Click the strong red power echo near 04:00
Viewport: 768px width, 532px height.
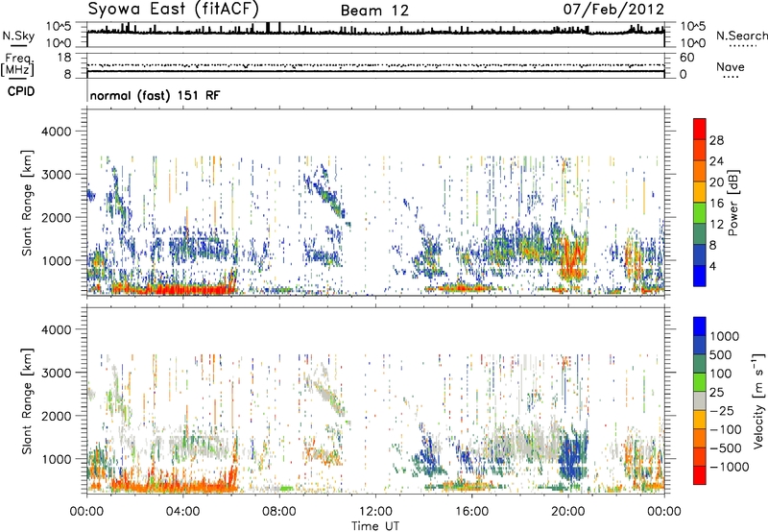point(182,289)
